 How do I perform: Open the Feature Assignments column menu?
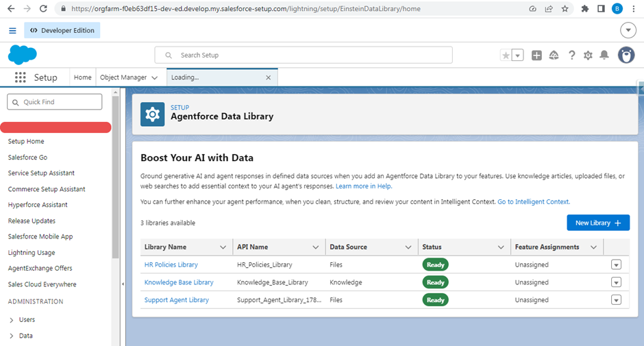click(593, 247)
